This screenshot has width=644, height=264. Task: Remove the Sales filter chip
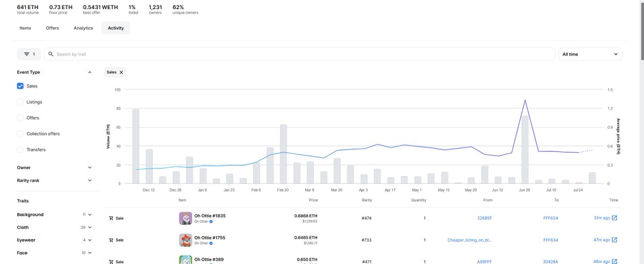coord(121,72)
